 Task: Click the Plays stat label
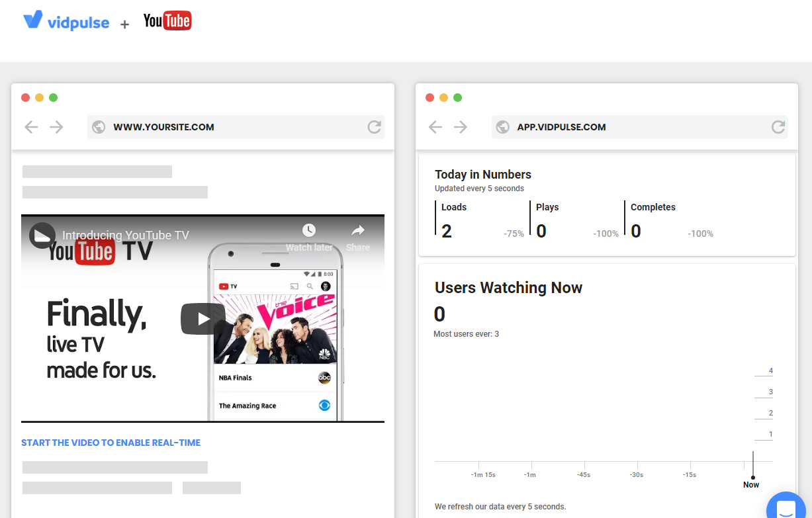pyautogui.click(x=547, y=207)
